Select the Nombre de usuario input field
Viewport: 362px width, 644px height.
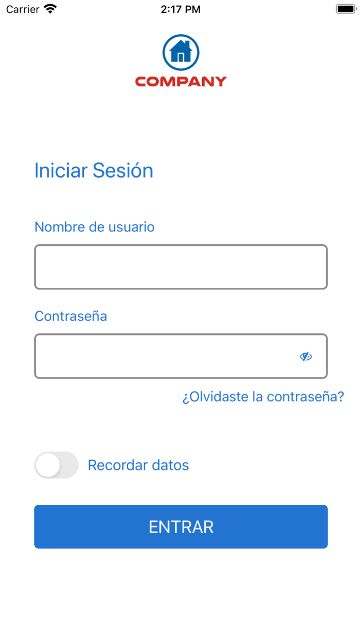180,267
